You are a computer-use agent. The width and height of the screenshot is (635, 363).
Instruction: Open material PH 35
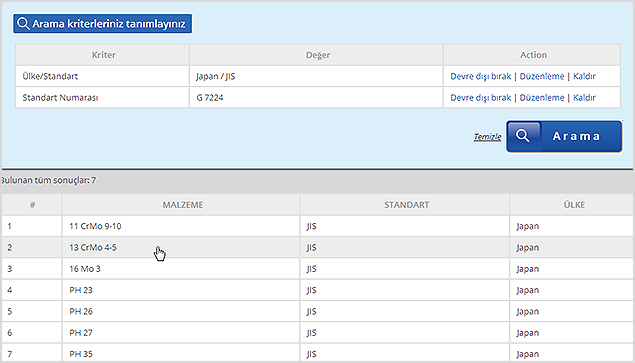(81, 354)
